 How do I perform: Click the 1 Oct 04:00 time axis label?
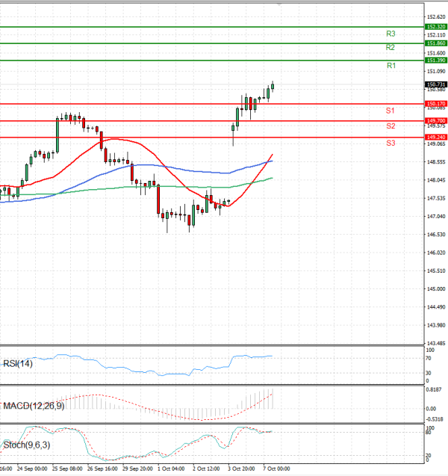(x=172, y=469)
